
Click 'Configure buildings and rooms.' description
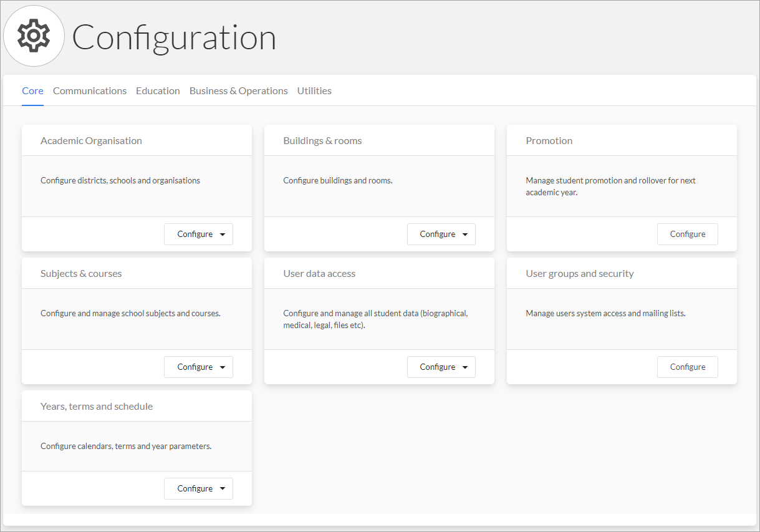tap(338, 181)
